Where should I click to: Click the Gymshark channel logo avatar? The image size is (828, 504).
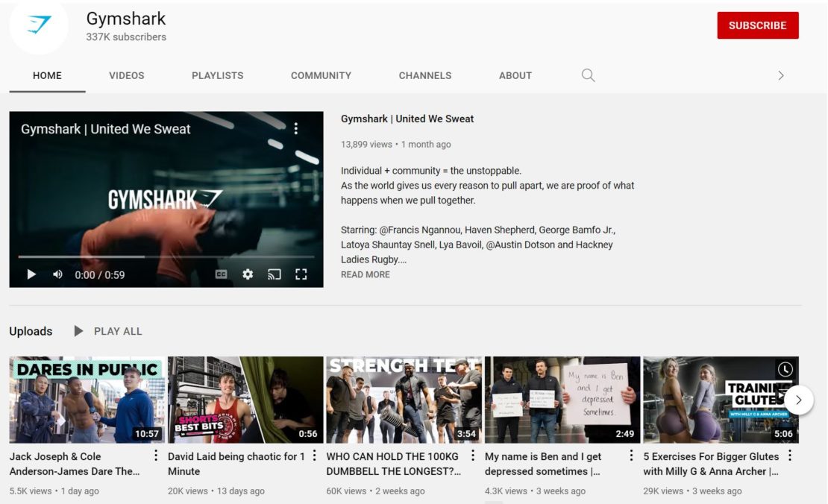coord(39,26)
